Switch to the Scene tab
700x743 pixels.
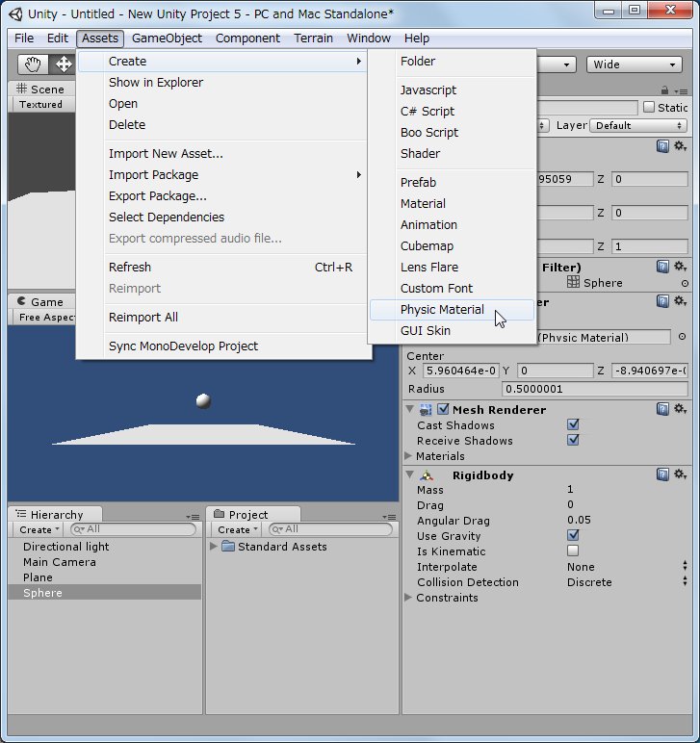point(40,90)
